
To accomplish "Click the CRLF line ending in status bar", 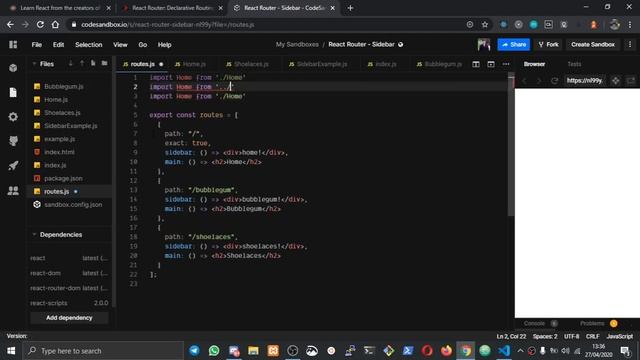I will (592, 336).
